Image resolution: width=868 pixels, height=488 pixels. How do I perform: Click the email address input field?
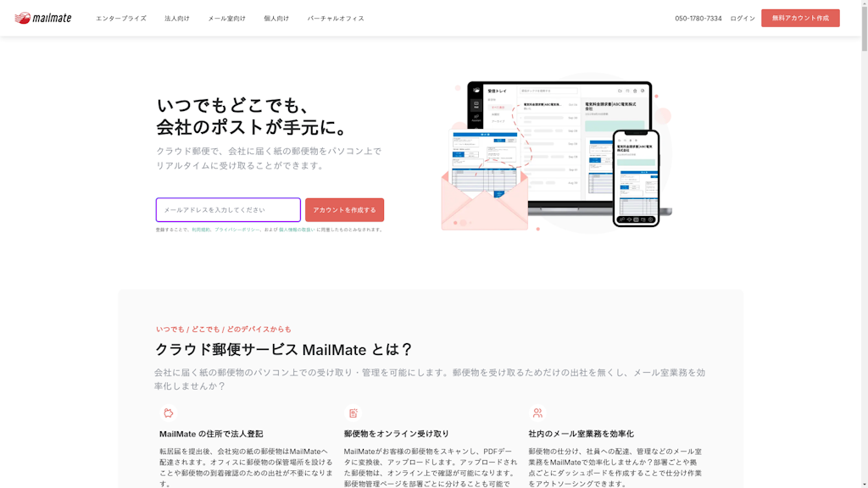click(225, 209)
